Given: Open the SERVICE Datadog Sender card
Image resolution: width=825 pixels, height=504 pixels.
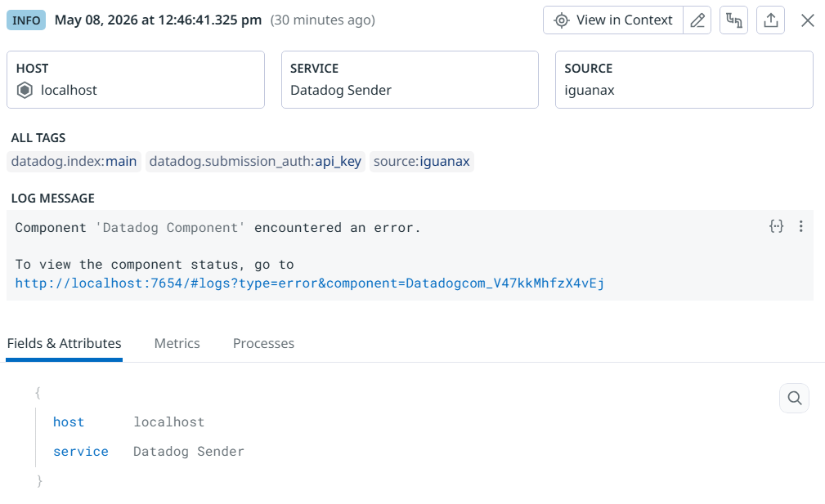Looking at the screenshot, I should [x=410, y=80].
